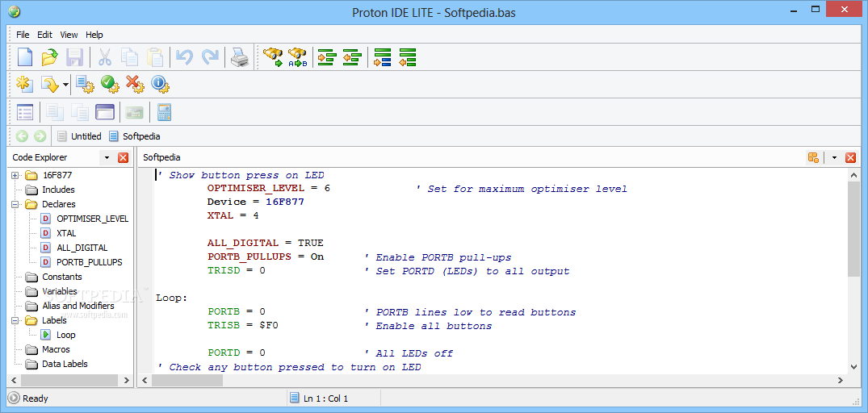Select ALL_DIGITAL declare in the tree

tap(82, 248)
